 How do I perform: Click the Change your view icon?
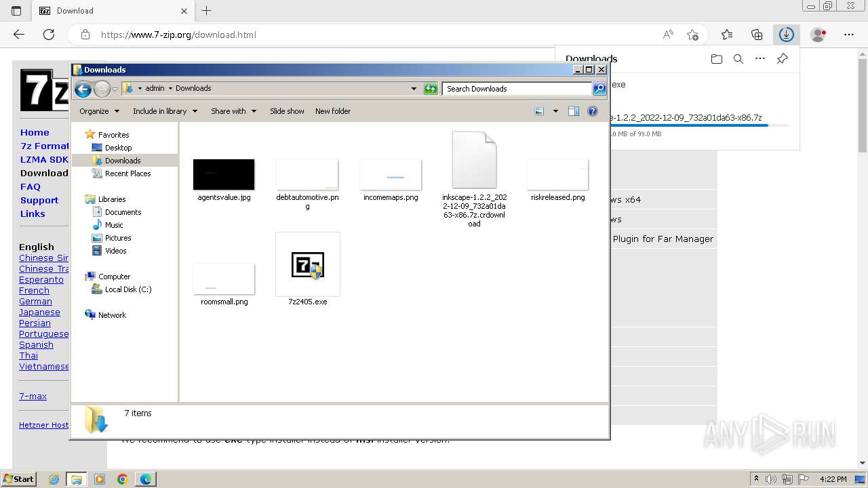(x=539, y=111)
